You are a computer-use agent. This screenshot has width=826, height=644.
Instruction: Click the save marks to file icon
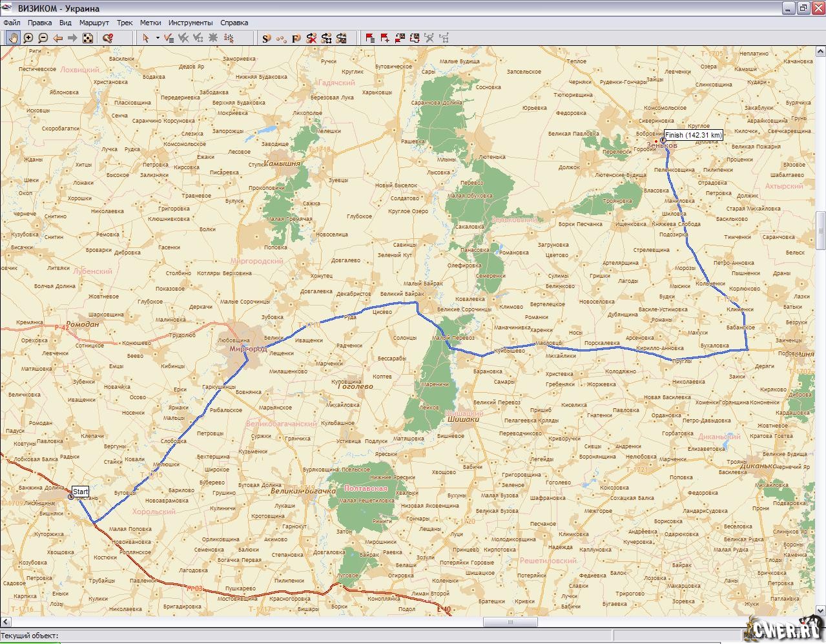[415, 38]
